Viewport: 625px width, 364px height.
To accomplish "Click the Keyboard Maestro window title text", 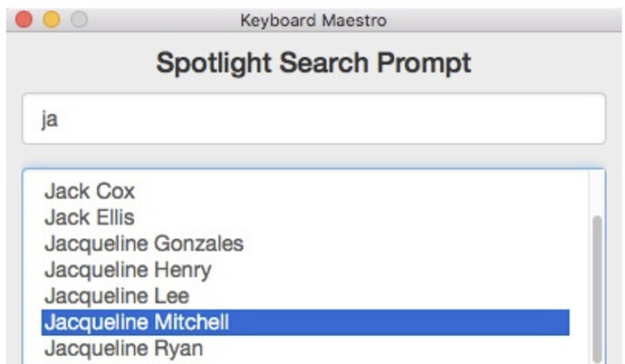I will pyautogui.click(x=313, y=20).
